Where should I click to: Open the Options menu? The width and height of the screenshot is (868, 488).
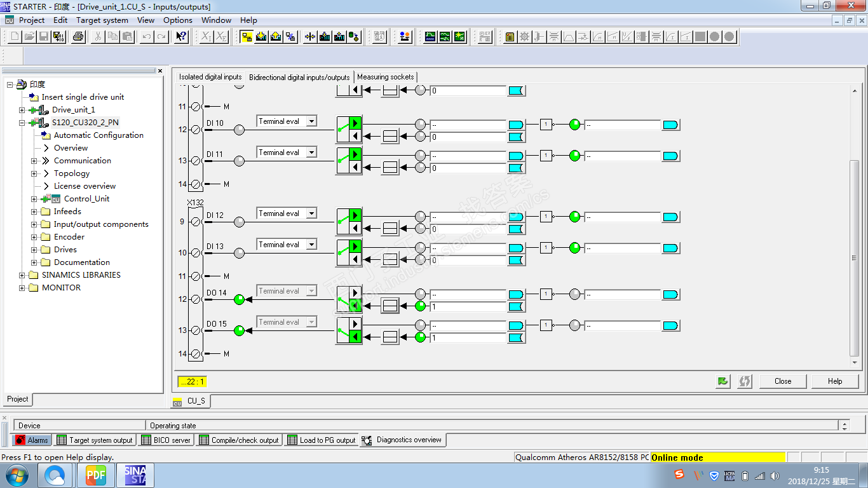tap(178, 20)
